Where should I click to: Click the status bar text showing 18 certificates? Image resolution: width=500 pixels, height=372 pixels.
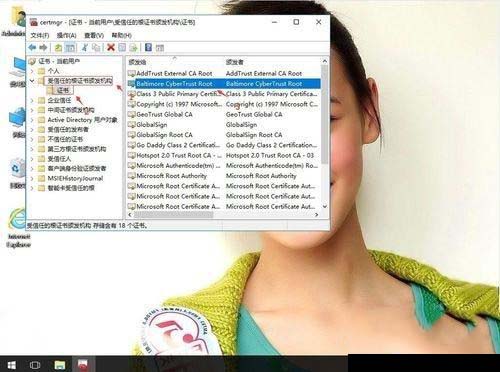87,226
